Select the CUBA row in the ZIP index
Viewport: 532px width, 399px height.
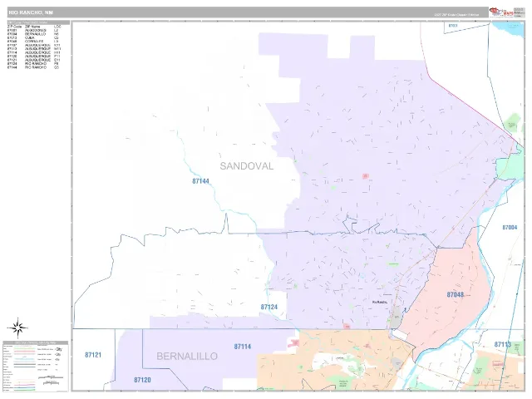coord(33,37)
